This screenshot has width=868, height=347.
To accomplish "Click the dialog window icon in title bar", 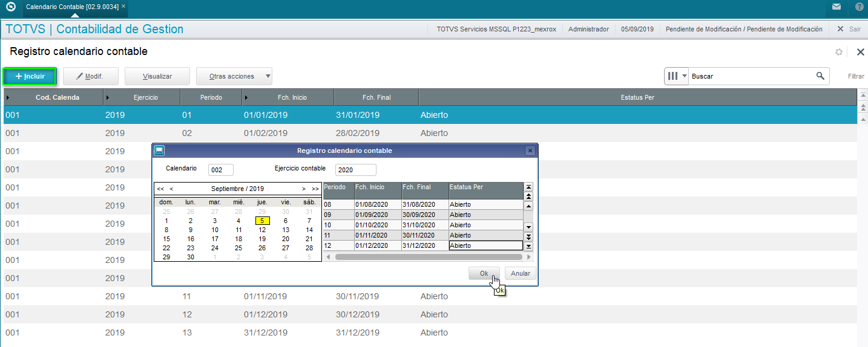I will pos(159,151).
